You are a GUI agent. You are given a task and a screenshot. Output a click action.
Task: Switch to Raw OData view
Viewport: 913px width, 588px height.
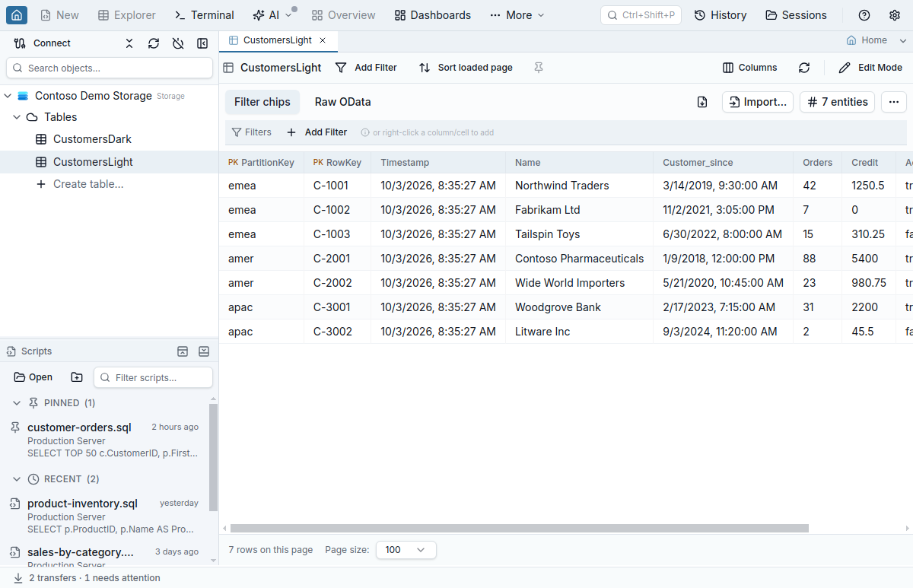pos(343,102)
